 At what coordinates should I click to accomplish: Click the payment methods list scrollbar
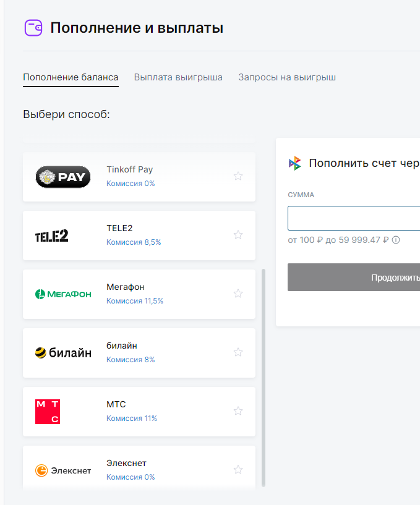(264, 378)
